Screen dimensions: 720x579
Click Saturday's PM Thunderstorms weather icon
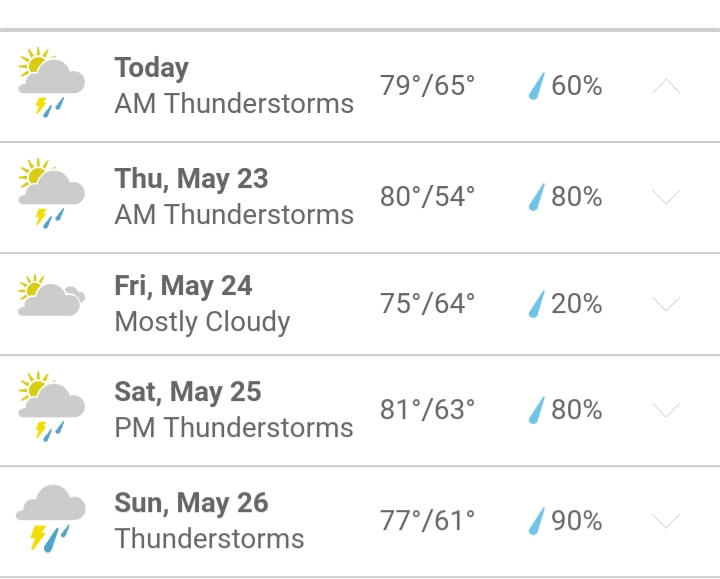tap(51, 406)
